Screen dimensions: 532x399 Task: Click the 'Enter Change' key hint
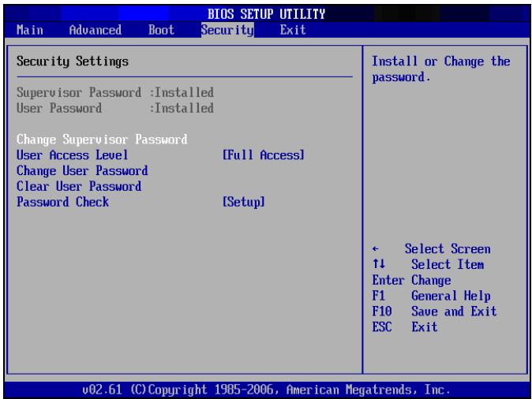coord(411,280)
